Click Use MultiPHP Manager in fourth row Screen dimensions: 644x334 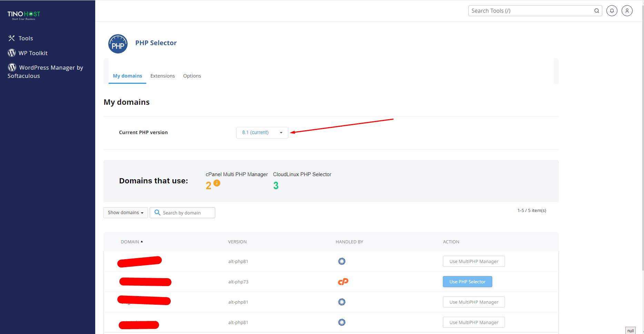pyautogui.click(x=474, y=322)
